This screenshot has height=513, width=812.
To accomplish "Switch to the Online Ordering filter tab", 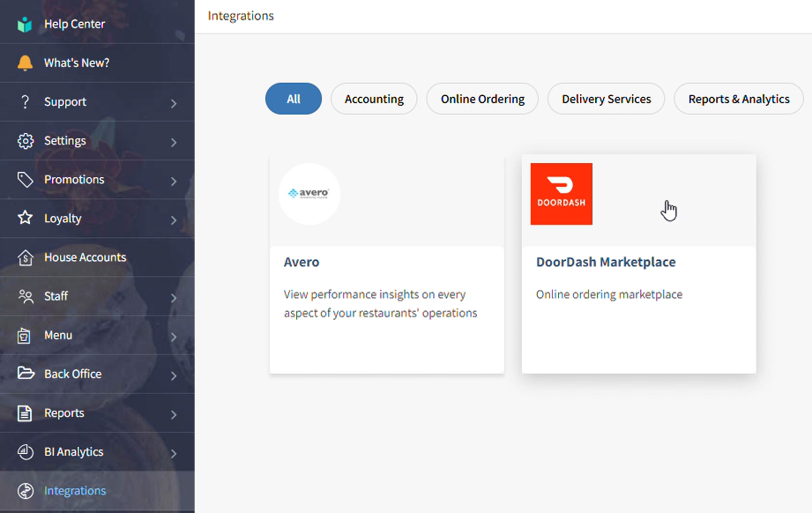I will [481, 98].
